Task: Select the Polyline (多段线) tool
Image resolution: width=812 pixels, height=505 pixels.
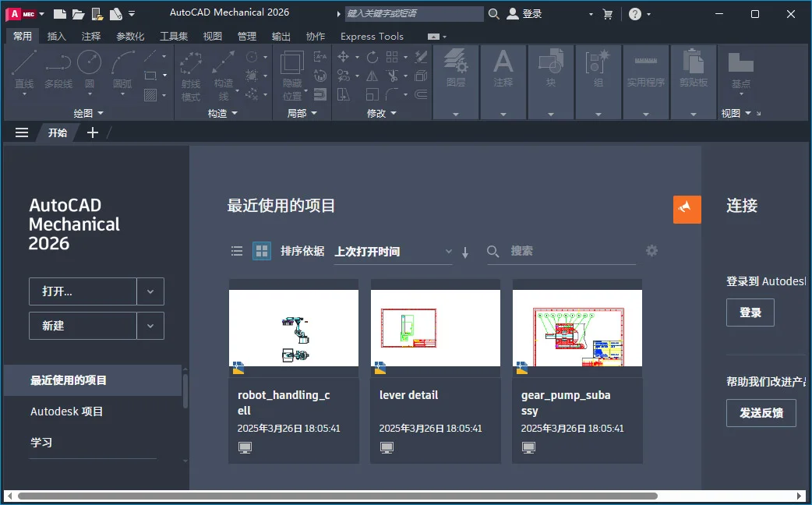Action: (x=58, y=70)
